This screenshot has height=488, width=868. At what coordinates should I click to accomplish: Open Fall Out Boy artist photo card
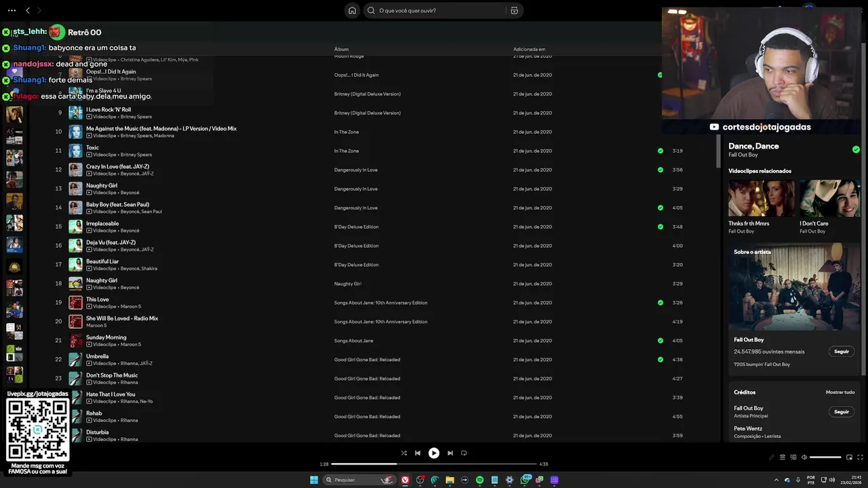point(794,288)
